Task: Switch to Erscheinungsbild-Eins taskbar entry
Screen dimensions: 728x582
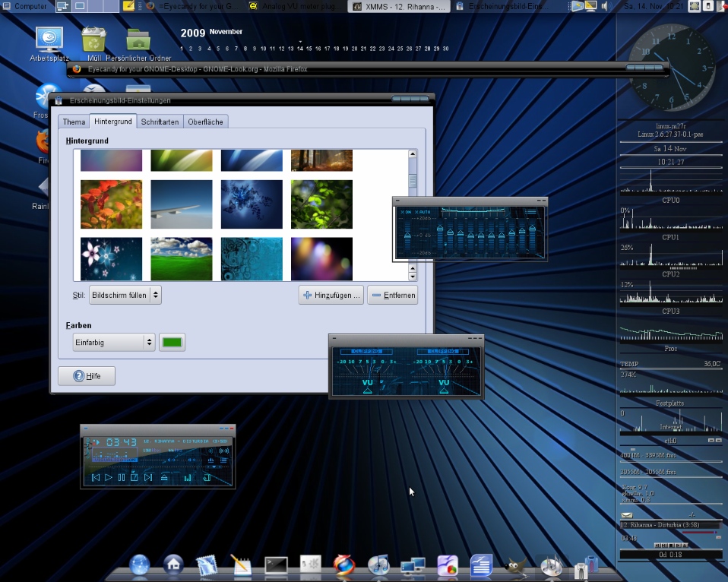Action: pos(502,7)
